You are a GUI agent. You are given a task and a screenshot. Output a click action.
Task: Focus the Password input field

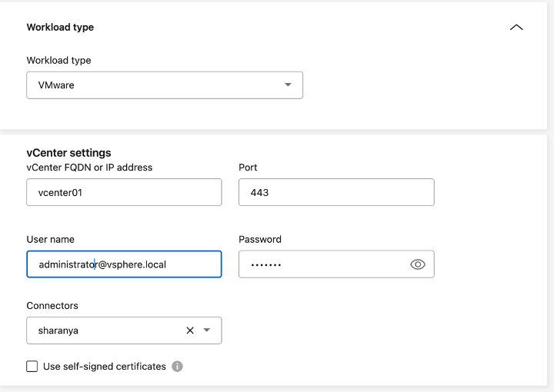(323, 264)
